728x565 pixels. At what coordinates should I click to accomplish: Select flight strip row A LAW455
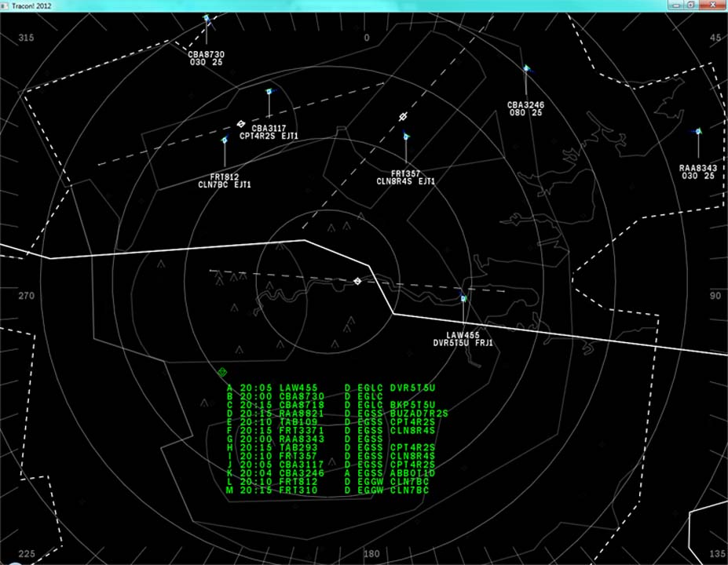click(x=331, y=388)
